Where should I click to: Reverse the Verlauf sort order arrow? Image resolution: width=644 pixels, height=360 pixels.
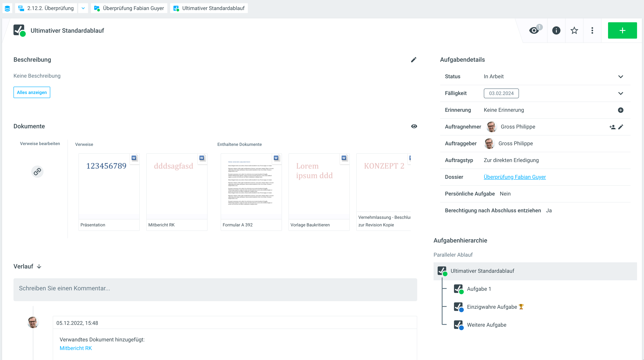pyautogui.click(x=39, y=266)
